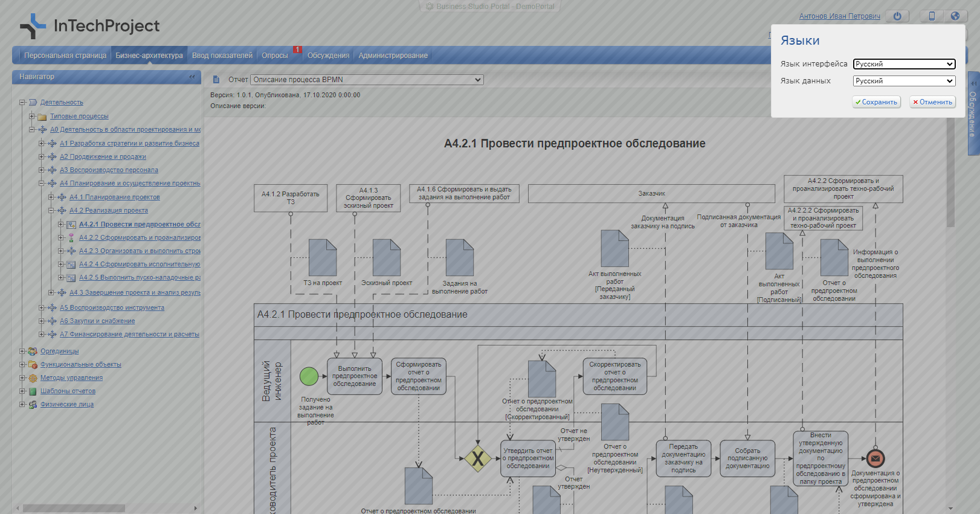Click the A4.2.4 diagram icon in tree

[71, 265]
